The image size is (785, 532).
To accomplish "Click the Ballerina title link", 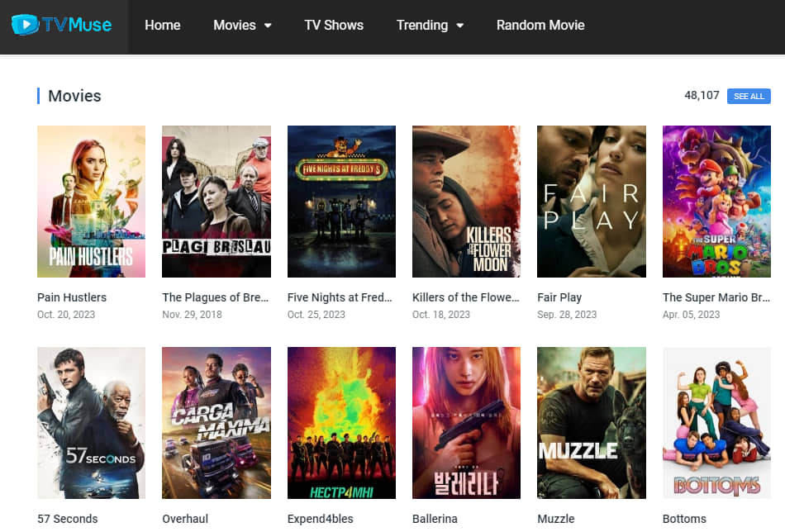I will 435,519.
